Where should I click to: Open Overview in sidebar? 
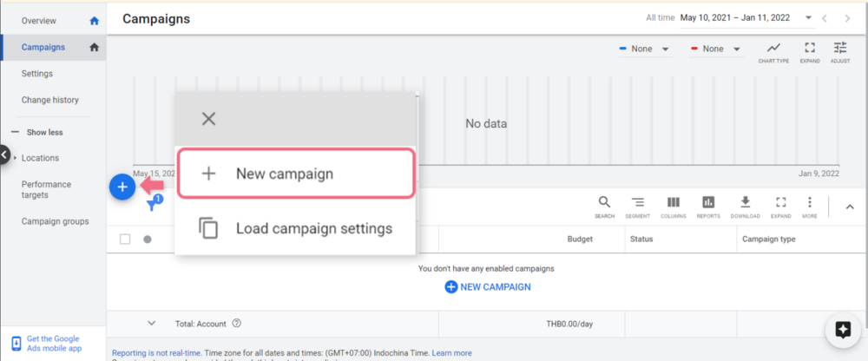[x=39, y=21]
